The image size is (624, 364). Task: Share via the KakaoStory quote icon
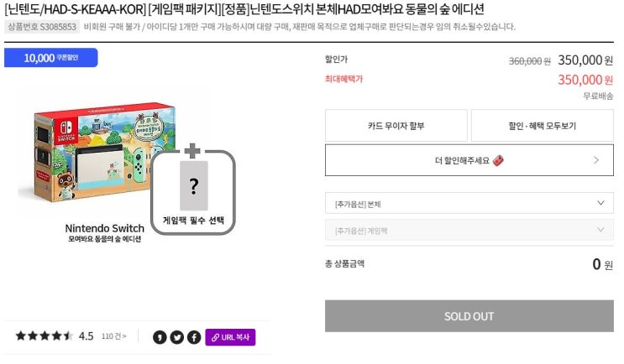click(160, 337)
